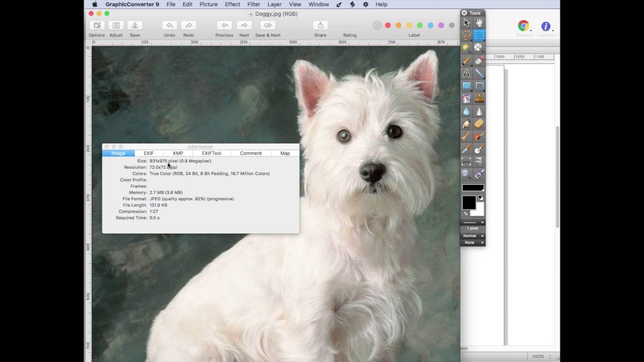
Task: Open the Filter menu
Action: 254,4
